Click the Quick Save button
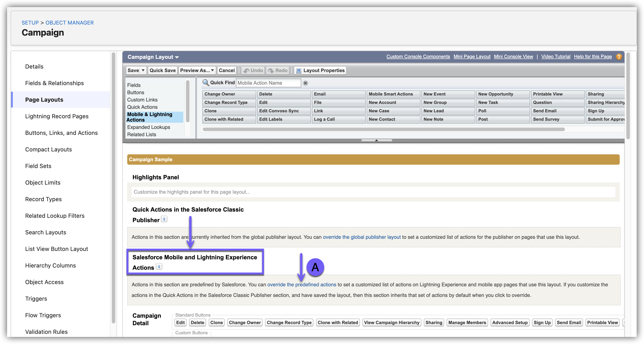Viewport: 644px width, 344px height. 163,70
